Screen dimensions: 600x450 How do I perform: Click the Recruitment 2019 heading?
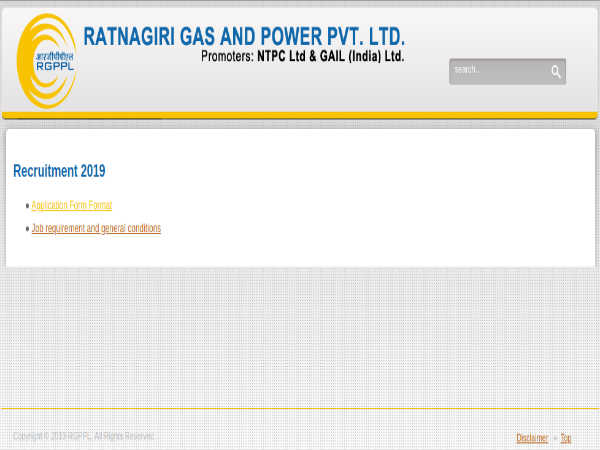59,171
